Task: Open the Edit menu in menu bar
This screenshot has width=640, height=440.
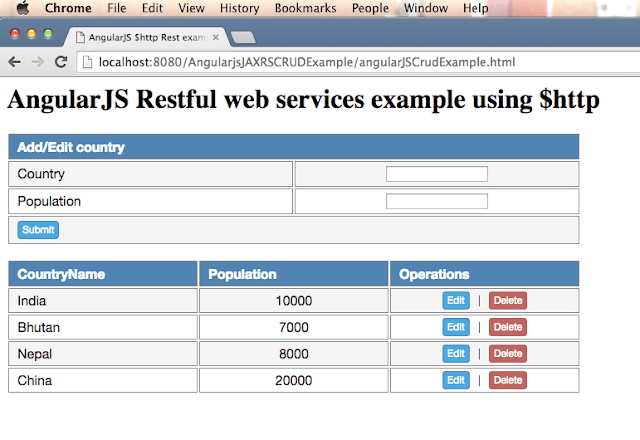Action: (152, 8)
